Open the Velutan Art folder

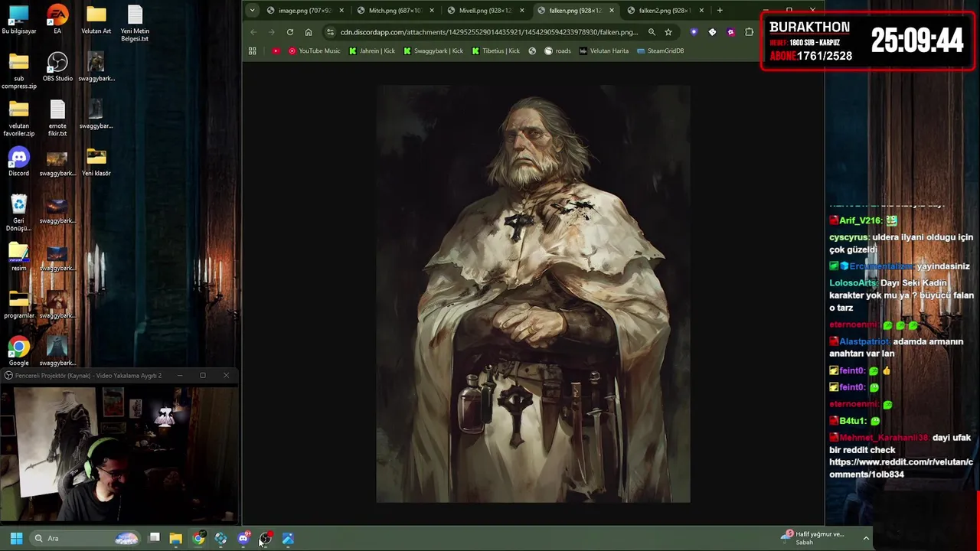coord(96,21)
